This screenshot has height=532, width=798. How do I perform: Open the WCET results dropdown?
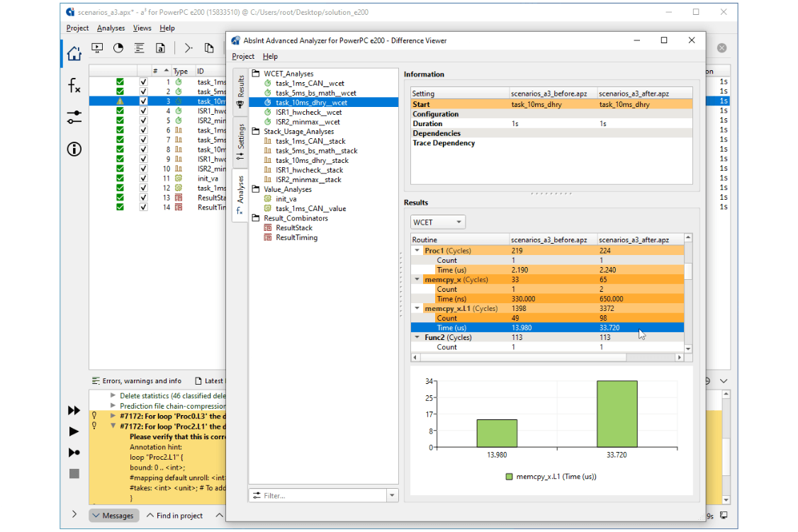[x=438, y=222]
